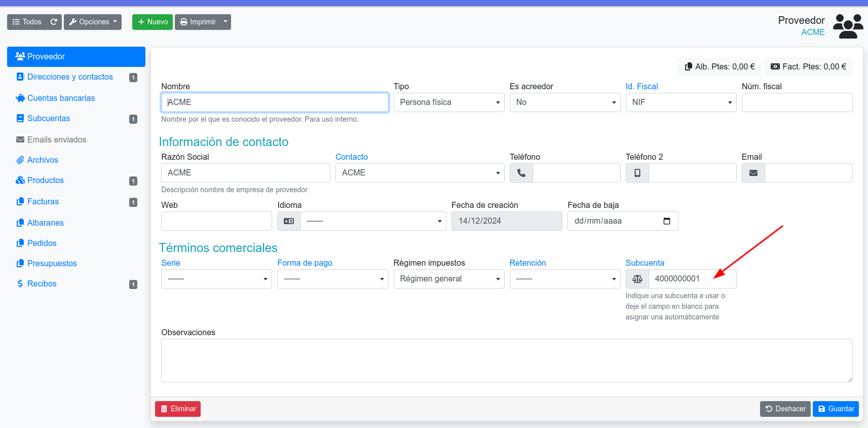Viewport: 868px width, 428px height.
Task: Click the Serie label link
Action: click(x=171, y=263)
